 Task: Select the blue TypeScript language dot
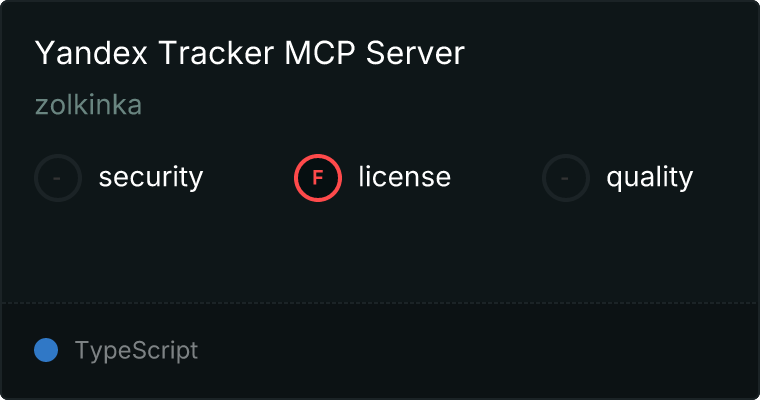46,350
